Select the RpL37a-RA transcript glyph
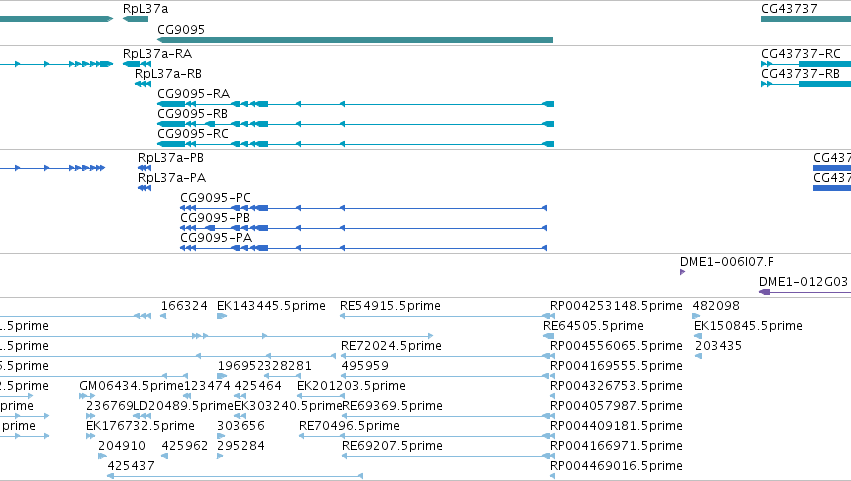This screenshot has height=481, width=851. click(x=137, y=64)
